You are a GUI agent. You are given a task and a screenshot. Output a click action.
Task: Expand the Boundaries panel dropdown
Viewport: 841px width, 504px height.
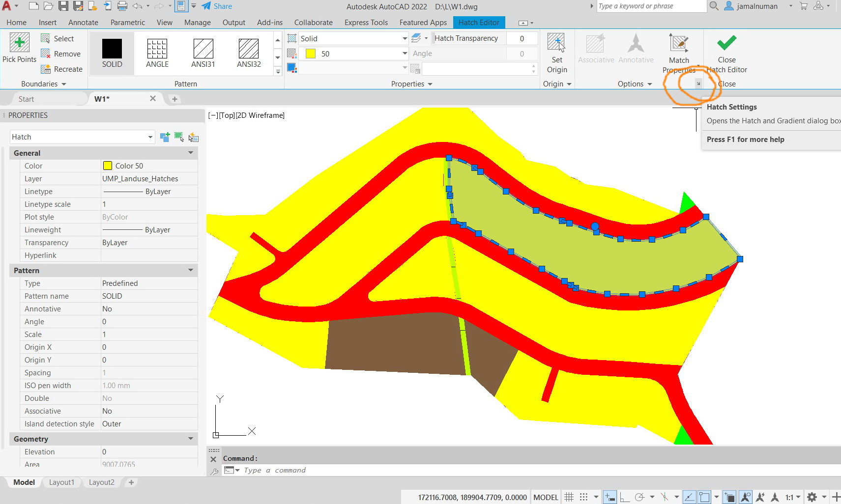[63, 84]
